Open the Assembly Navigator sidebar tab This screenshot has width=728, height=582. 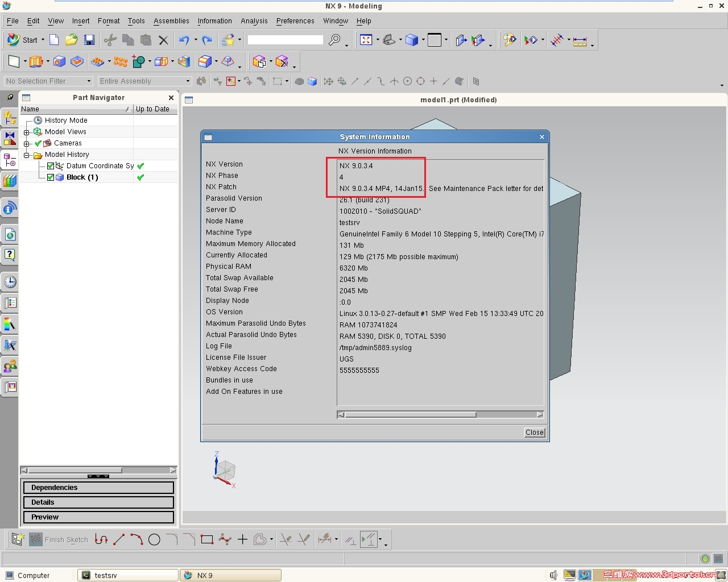10,118
